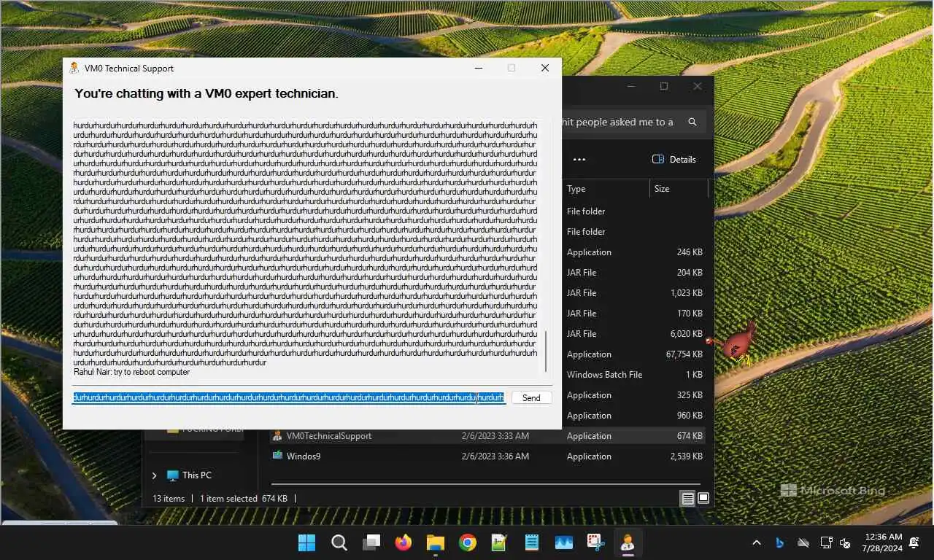Viewport: 934px width, 560px height.
Task: Toggle the Details pane button in File Explorer
Action: pyautogui.click(x=674, y=159)
